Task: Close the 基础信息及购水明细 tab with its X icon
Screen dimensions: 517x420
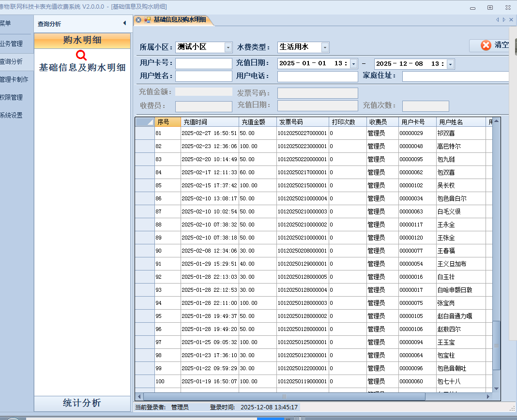Action: [x=138, y=20]
